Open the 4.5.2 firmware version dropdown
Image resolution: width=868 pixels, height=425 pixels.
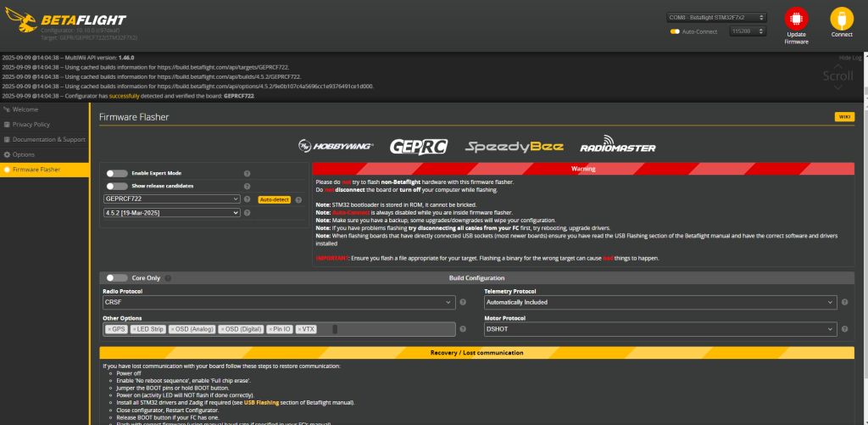pos(171,213)
